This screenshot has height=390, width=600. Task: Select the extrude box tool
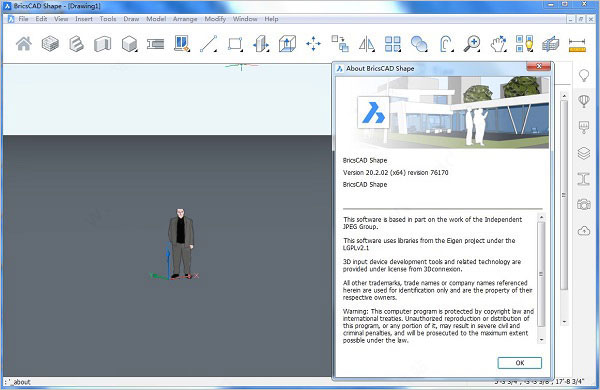click(x=287, y=44)
